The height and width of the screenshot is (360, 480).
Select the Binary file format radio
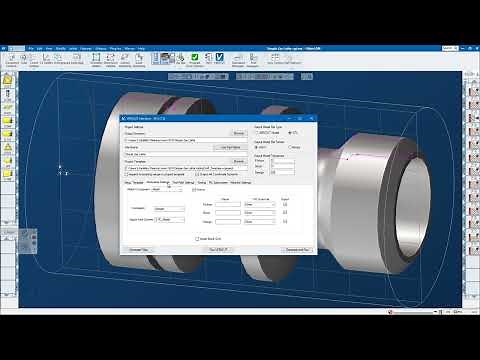coord(290,147)
